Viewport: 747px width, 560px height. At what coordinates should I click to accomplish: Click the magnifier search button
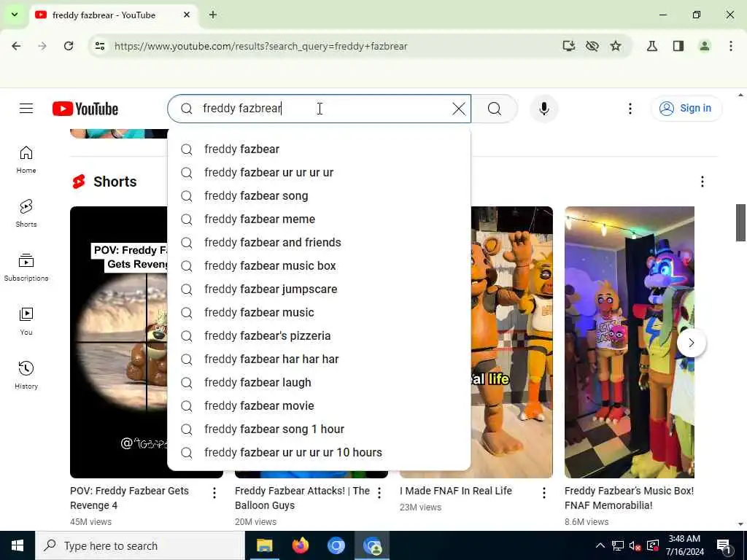click(x=495, y=109)
